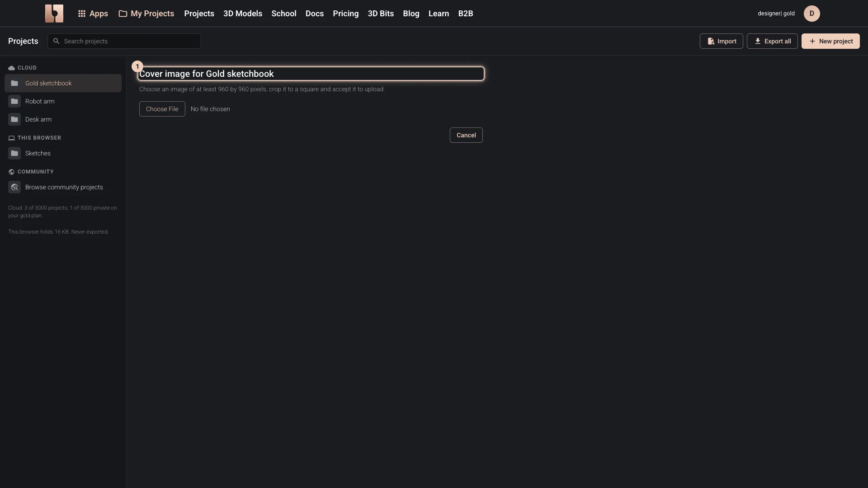Open 3D Bits in the nav bar
Screen dimensions: 868x488
click(381, 14)
